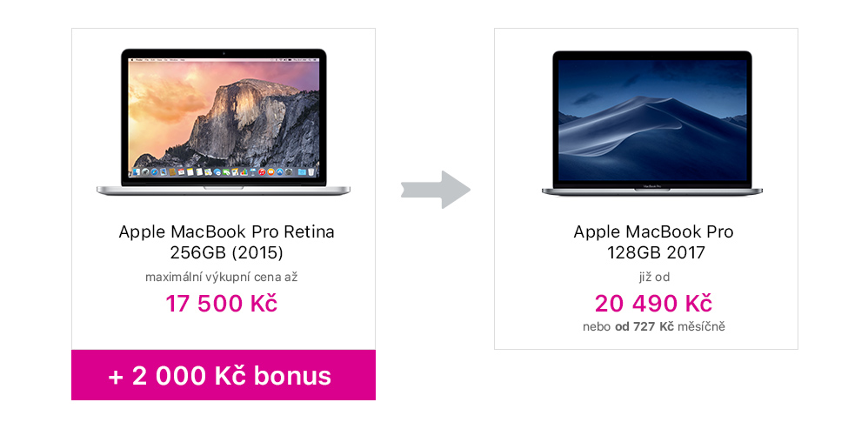Click the Downloads folder icon in the dock
868x429 pixels.
click(x=303, y=172)
